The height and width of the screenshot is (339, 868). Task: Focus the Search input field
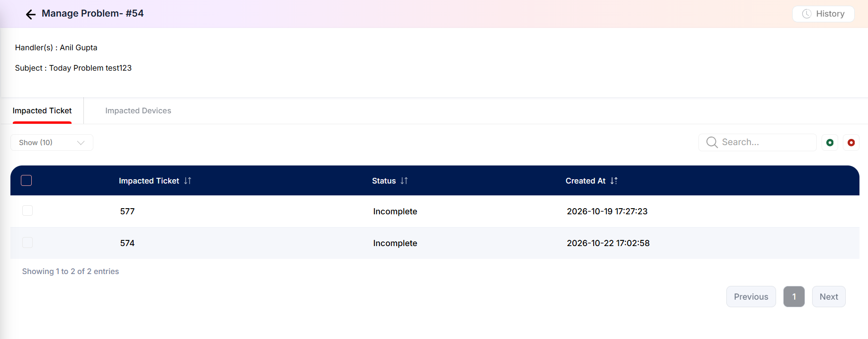click(757, 142)
